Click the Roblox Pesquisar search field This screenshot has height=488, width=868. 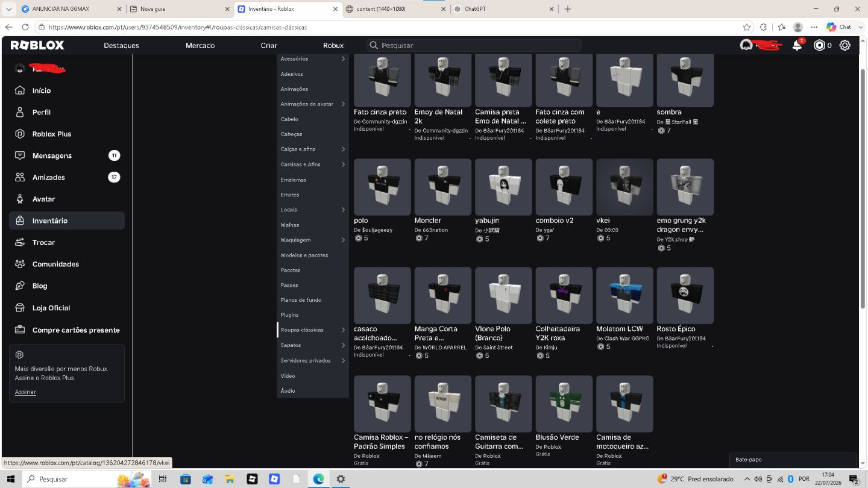coord(474,45)
